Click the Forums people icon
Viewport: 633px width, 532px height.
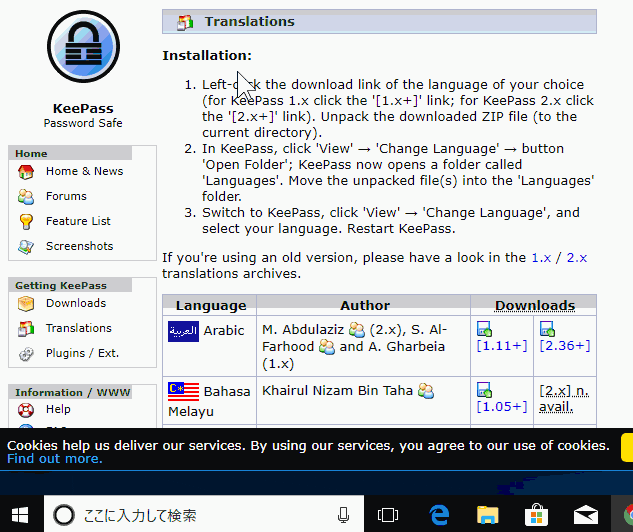pos(26,197)
